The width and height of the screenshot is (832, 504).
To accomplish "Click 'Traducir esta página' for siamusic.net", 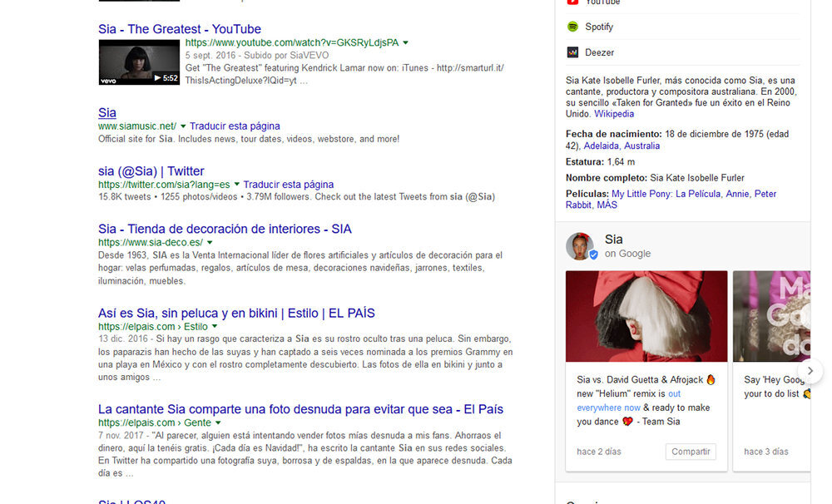I will click(235, 126).
